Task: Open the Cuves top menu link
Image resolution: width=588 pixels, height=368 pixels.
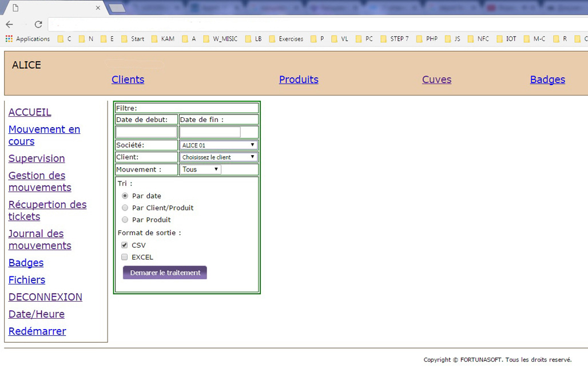Action: [436, 80]
